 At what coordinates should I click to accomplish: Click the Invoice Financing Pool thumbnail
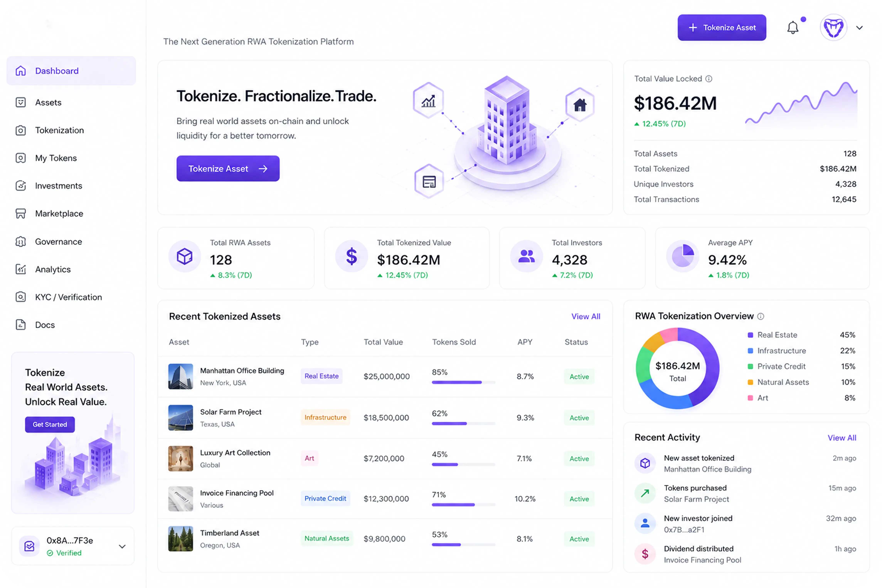180,499
